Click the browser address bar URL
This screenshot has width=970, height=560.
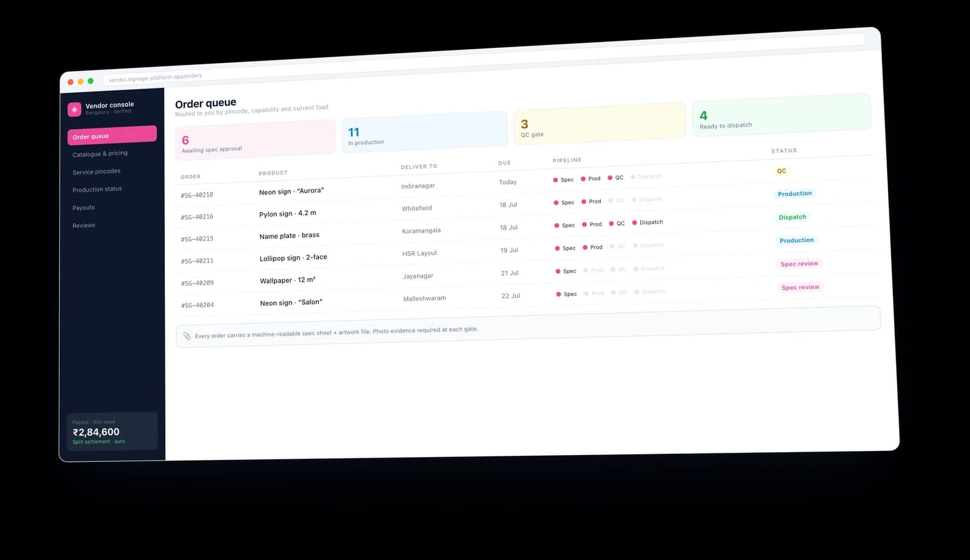coord(155,77)
